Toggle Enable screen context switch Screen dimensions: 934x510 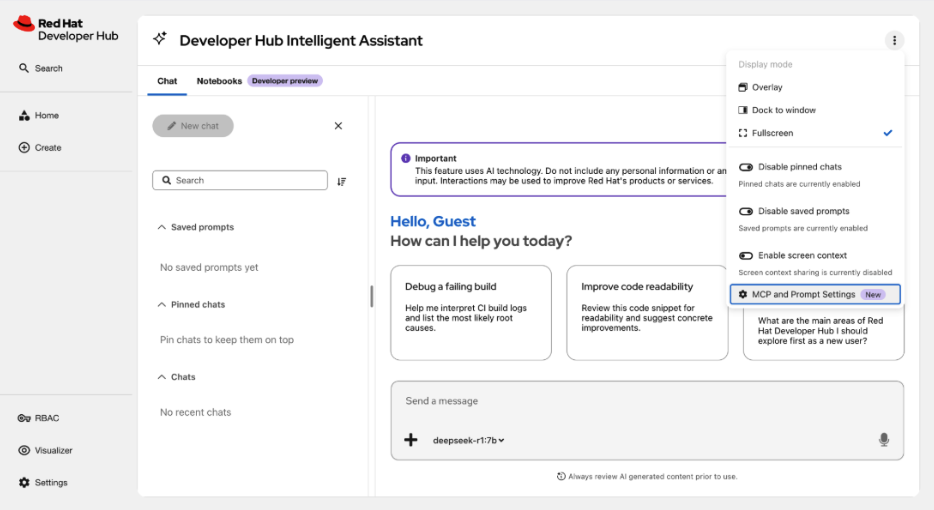point(746,256)
